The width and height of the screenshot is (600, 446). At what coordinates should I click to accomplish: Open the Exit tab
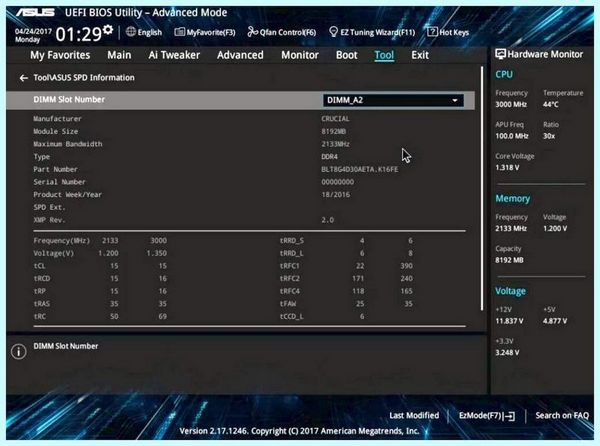click(x=420, y=55)
